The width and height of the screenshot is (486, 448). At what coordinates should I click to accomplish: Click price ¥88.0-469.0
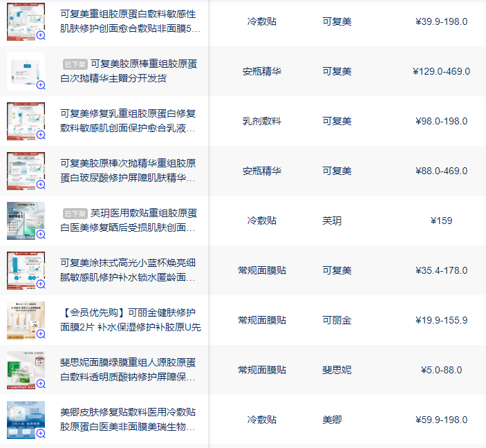tap(441, 171)
